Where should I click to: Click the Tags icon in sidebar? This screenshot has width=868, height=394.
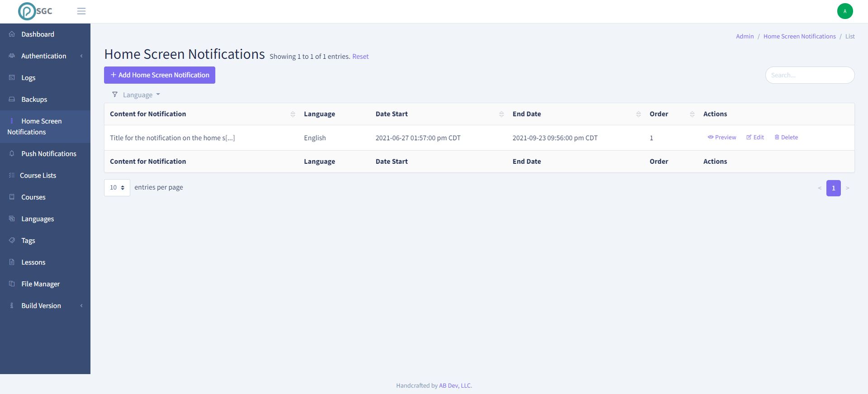(12, 241)
